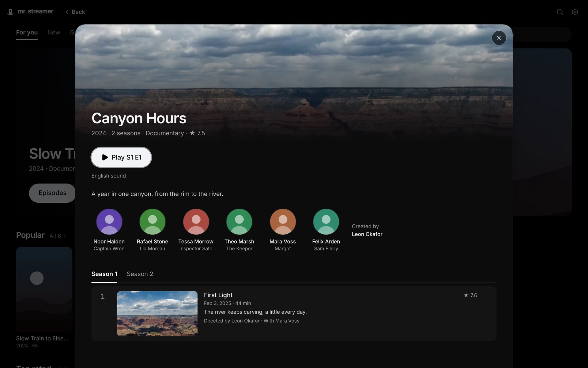Click the '2024 · 2 seasons · Documentary' metadata
The image size is (588, 368).
tap(138, 133)
